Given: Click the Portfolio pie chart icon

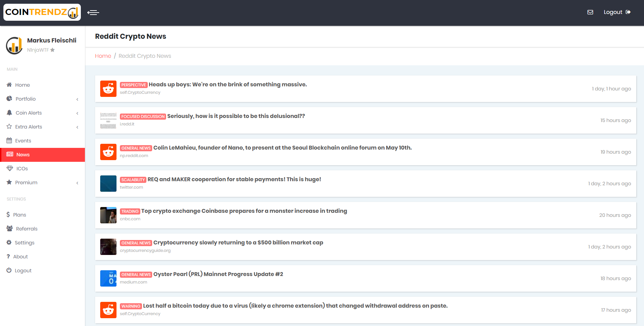Looking at the screenshot, I should click(9, 99).
